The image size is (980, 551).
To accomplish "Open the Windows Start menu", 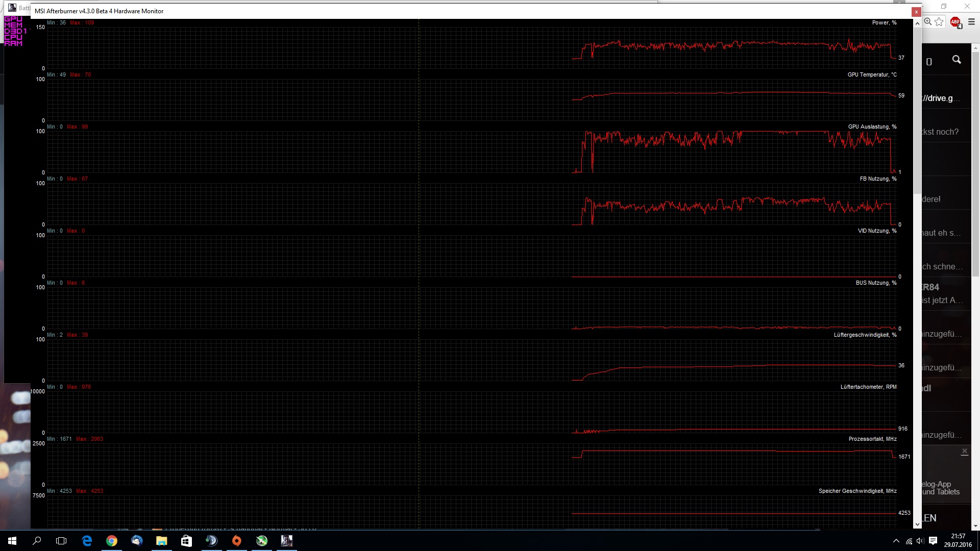I will point(12,541).
